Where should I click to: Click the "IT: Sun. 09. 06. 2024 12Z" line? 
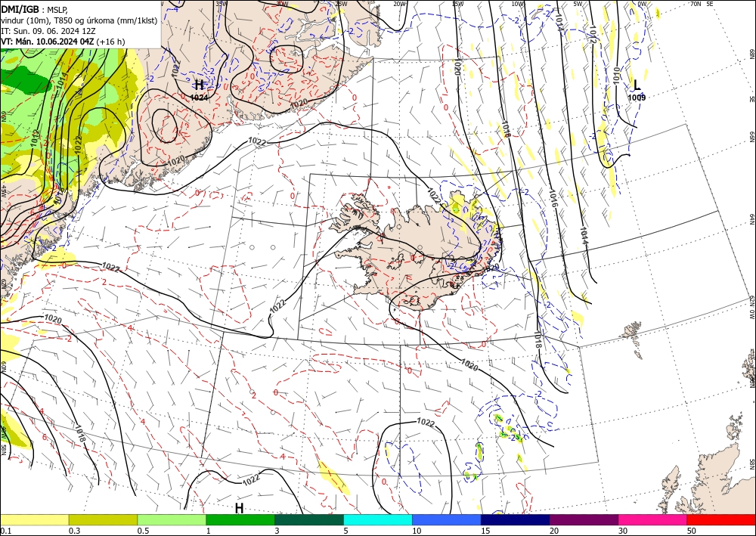click(x=48, y=30)
